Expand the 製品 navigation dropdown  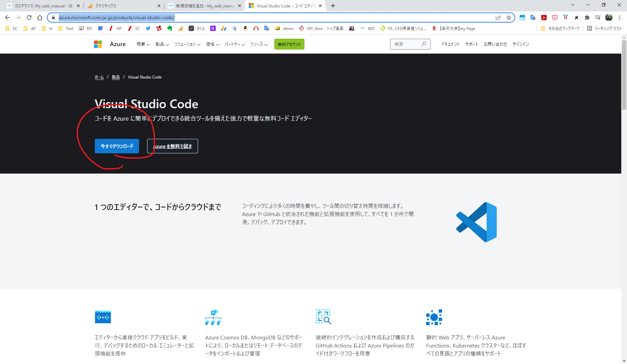162,44
